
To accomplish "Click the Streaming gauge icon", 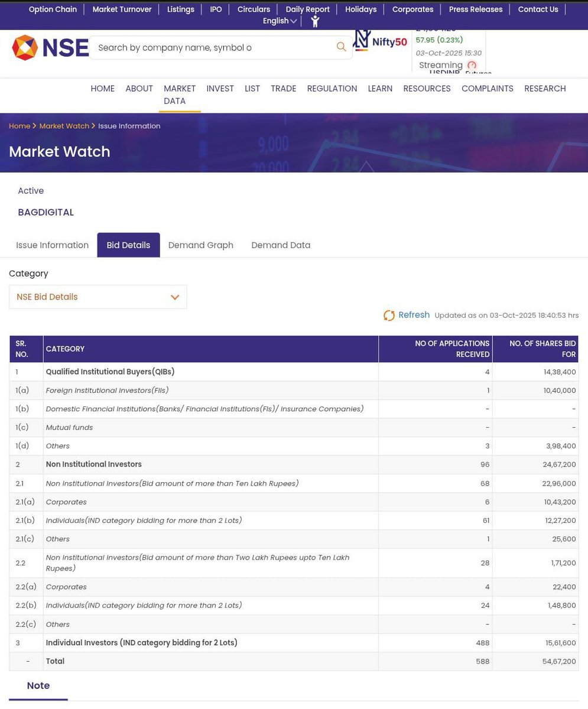I will point(472,65).
